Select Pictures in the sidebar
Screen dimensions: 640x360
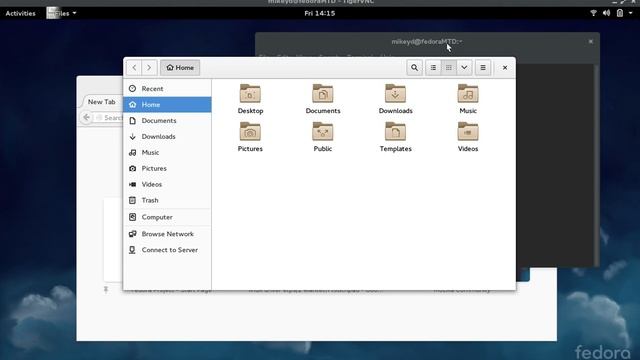[x=167, y=168]
